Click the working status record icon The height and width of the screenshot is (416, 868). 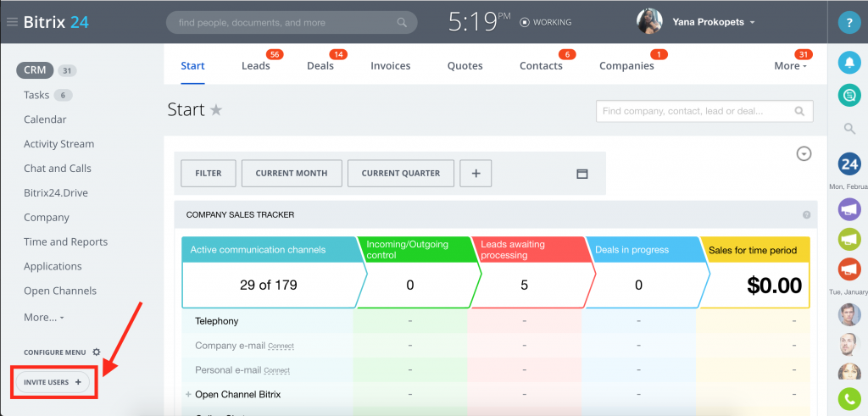[524, 23]
